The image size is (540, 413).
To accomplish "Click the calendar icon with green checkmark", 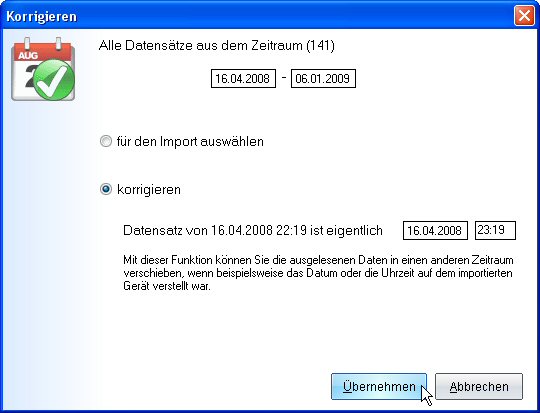I will pos(43,70).
